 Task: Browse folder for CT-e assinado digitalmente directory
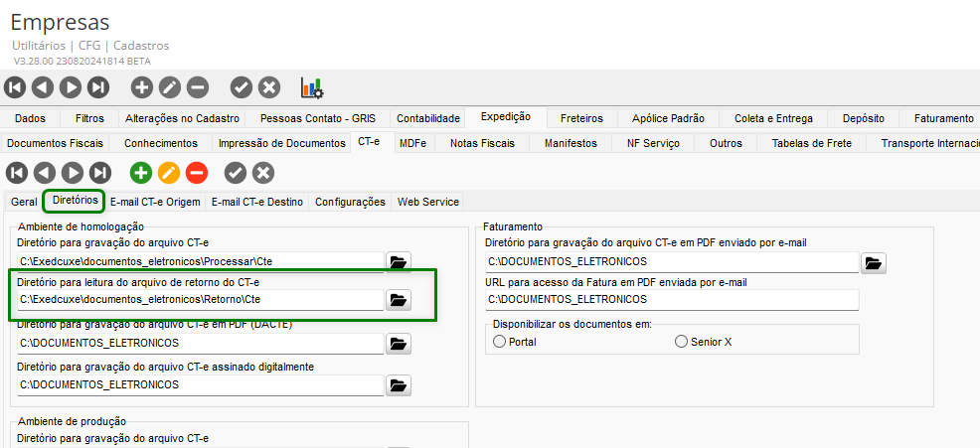click(398, 384)
